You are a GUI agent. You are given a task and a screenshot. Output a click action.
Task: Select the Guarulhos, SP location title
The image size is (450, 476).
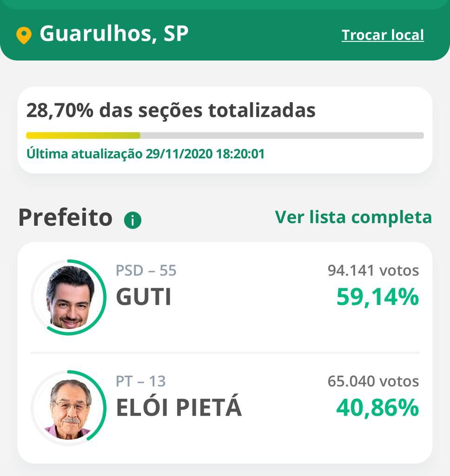pos(114,34)
